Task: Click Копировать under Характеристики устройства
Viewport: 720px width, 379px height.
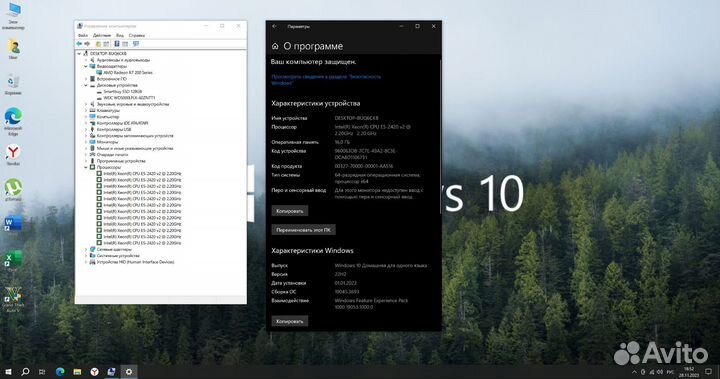Action: click(x=290, y=211)
